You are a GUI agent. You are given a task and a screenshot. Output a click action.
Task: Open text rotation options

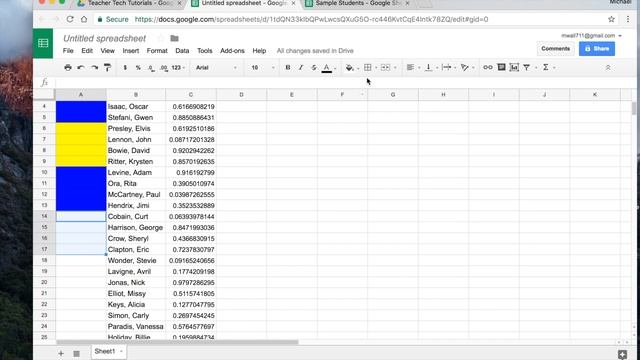click(x=464, y=68)
